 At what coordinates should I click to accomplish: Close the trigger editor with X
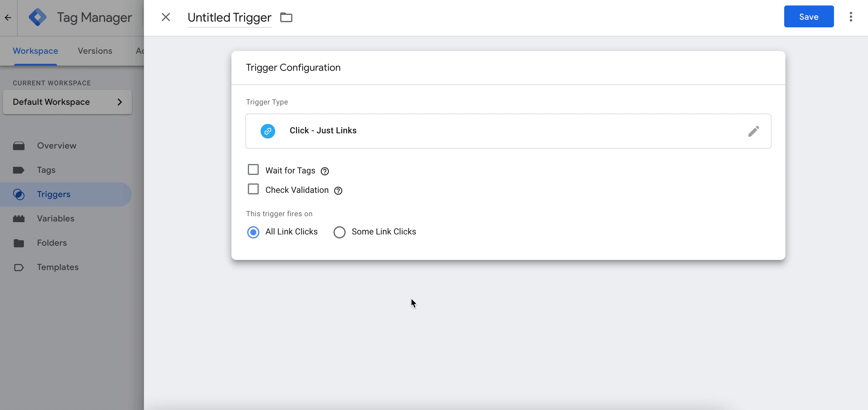166,17
